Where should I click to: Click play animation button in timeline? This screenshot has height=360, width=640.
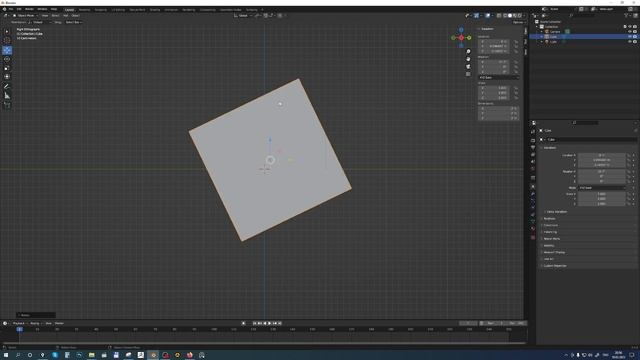coord(269,323)
